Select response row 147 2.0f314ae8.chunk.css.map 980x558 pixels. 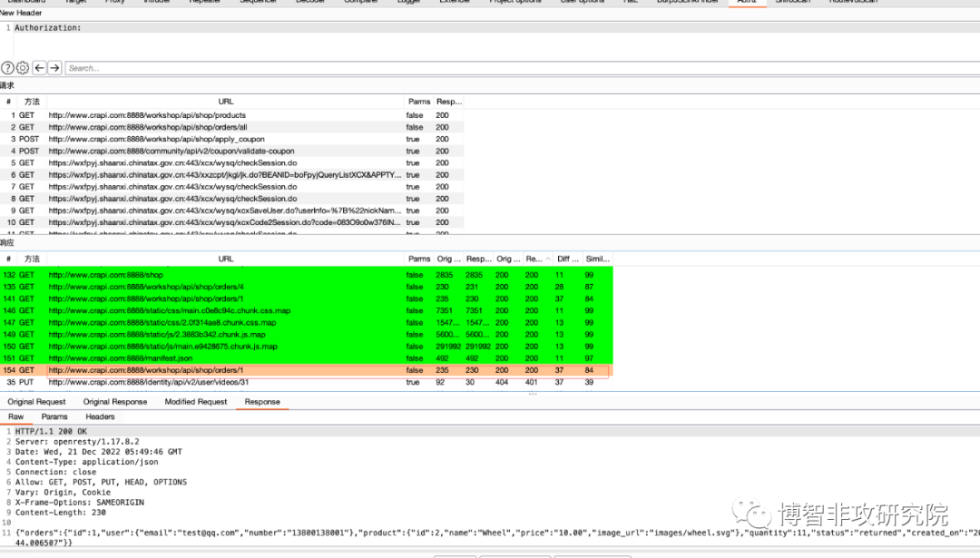click(x=307, y=322)
